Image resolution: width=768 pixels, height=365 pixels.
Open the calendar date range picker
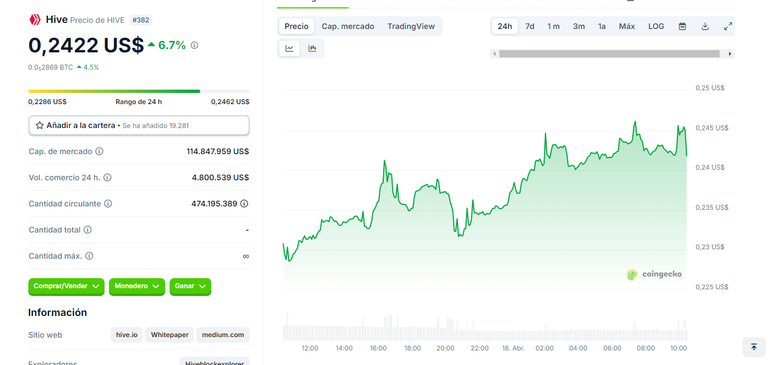(x=682, y=26)
